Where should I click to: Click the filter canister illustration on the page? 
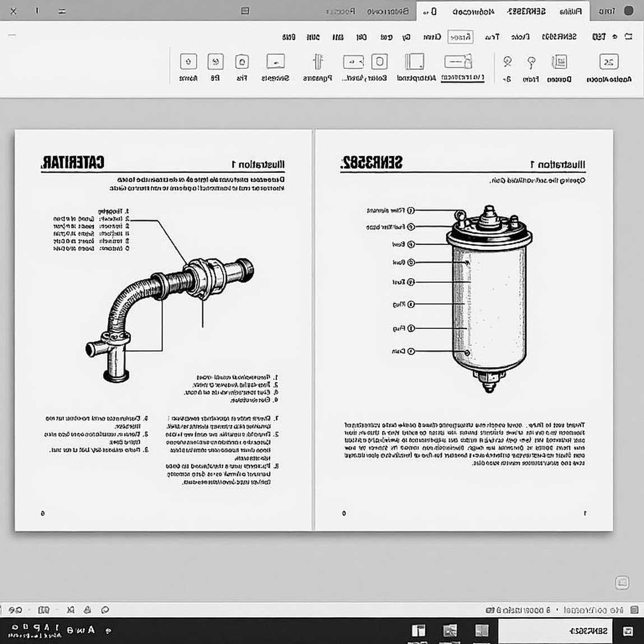(489, 299)
